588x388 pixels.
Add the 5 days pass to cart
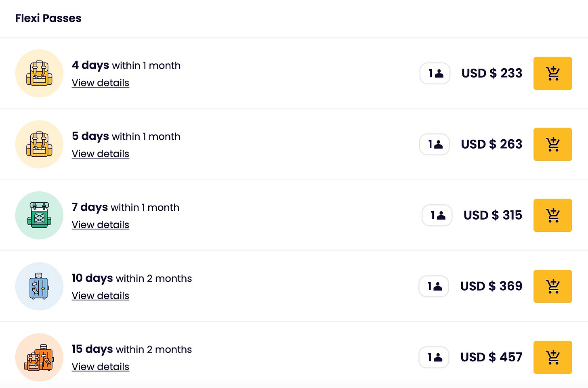(x=552, y=145)
